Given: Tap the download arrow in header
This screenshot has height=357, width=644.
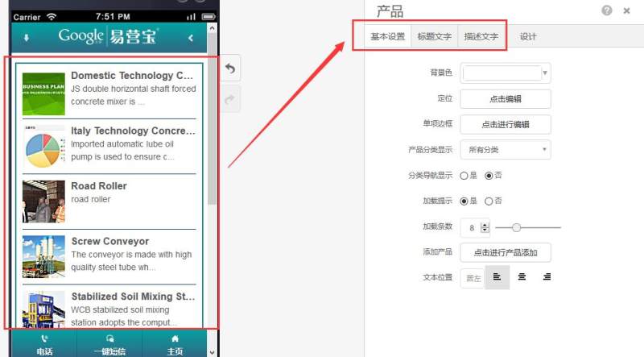Looking at the screenshot, I should coord(27,38).
